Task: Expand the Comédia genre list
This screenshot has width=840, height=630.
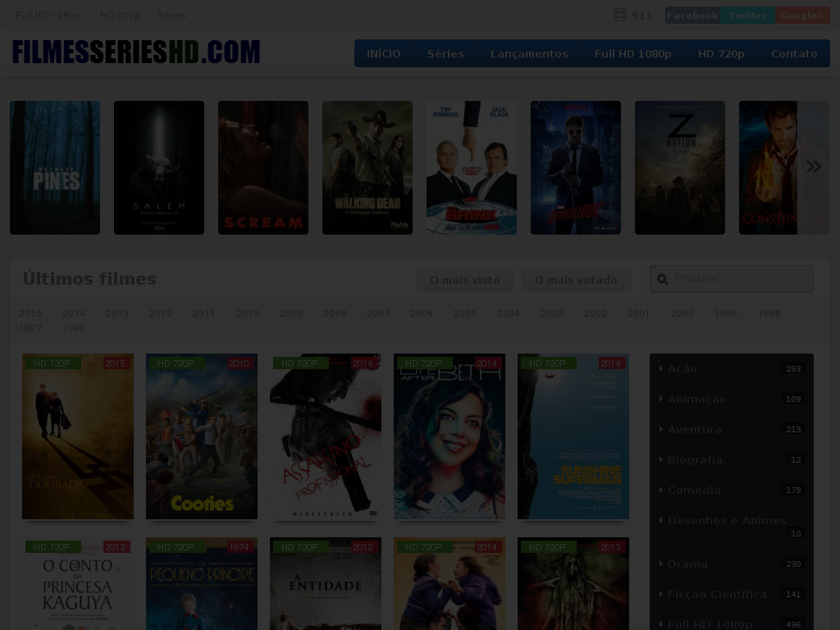Action: coord(693,490)
